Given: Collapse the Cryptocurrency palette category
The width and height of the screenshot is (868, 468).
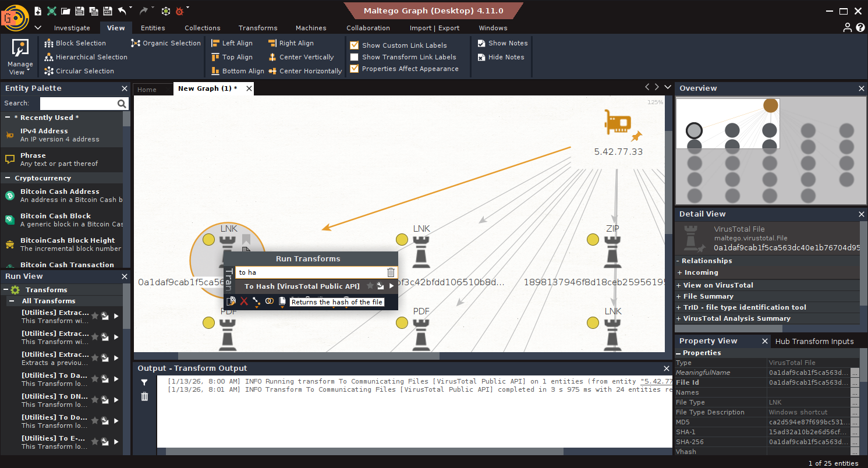Looking at the screenshot, I should pos(8,178).
